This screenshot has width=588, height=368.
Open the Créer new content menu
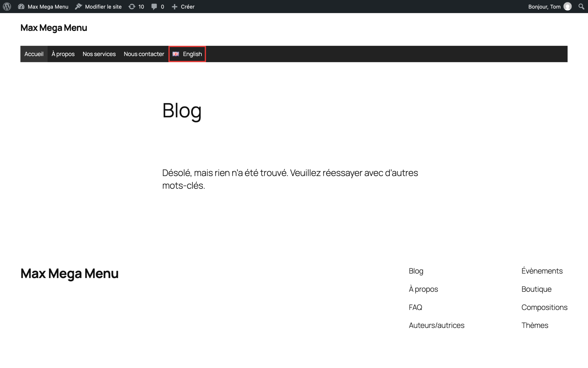coord(183,7)
